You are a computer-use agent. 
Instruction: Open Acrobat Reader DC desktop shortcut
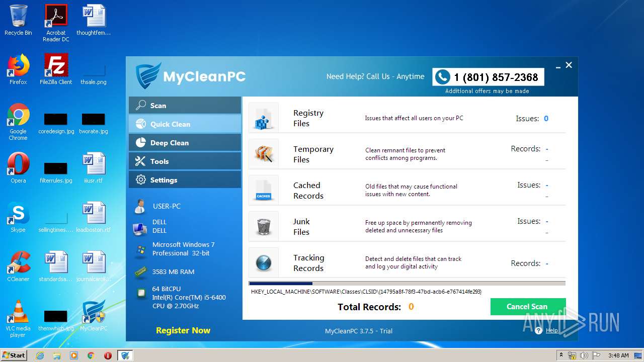coord(56,23)
